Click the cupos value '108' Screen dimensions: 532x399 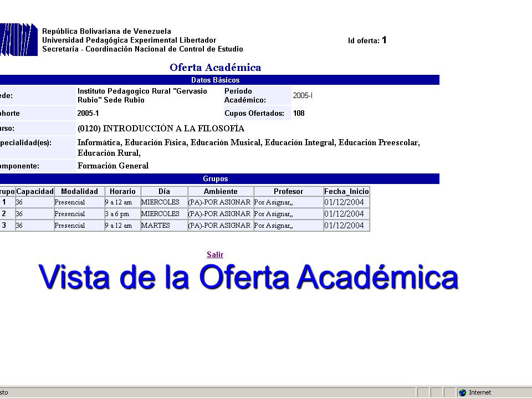pos(299,113)
